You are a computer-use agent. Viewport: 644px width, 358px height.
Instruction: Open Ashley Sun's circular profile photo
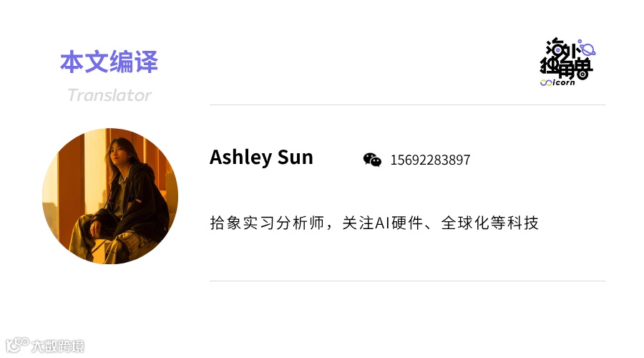[x=110, y=196]
